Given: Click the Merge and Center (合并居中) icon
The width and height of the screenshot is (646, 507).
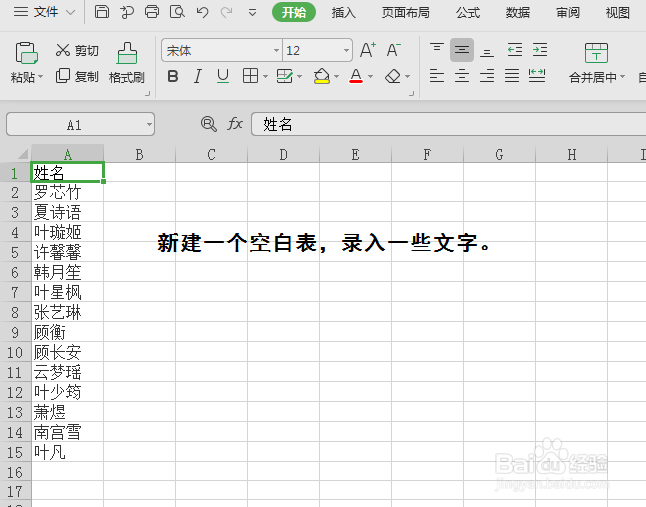Looking at the screenshot, I should click(x=596, y=53).
